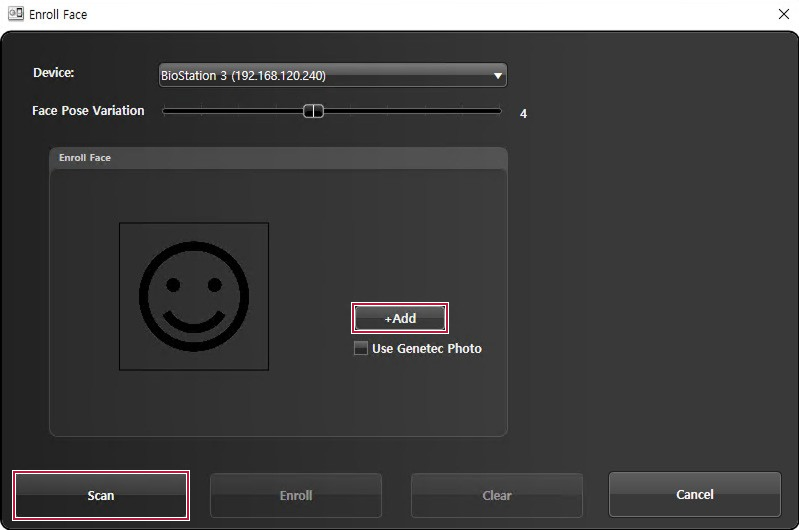Click the smiley face placeholder image
The height and width of the screenshot is (530, 799).
click(x=194, y=296)
